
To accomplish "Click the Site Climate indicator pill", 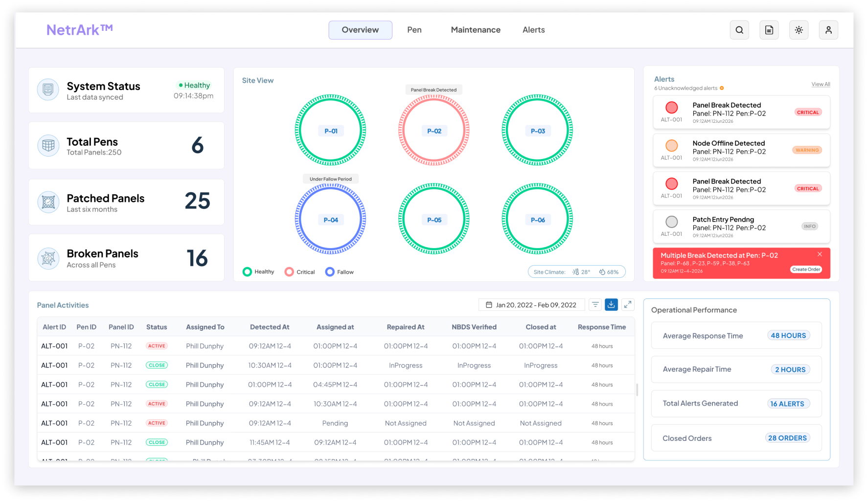I will [576, 272].
